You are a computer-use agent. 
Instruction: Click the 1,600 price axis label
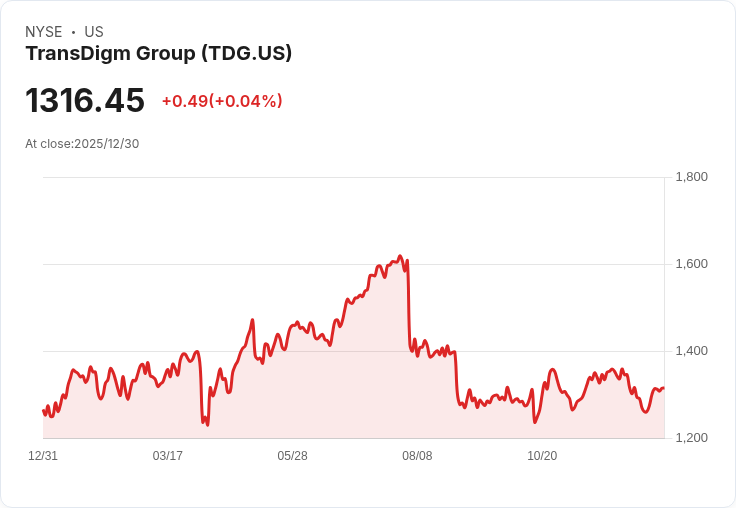click(691, 264)
